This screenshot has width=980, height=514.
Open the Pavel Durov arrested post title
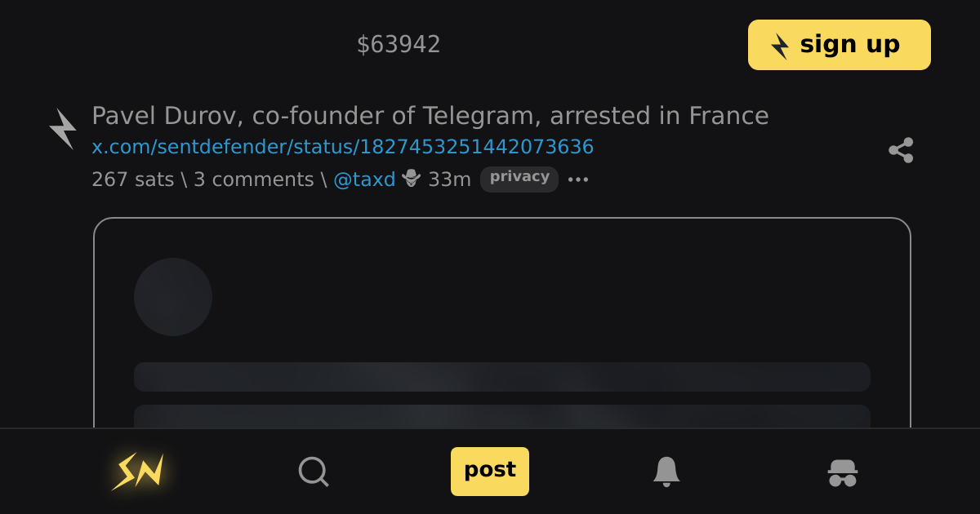click(430, 116)
